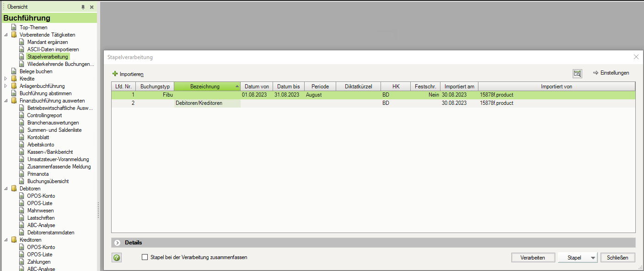This screenshot has height=271, width=644.
Task: Open Umsatzsteuer-Voranmeldung in the sidebar
Action: (x=58, y=159)
